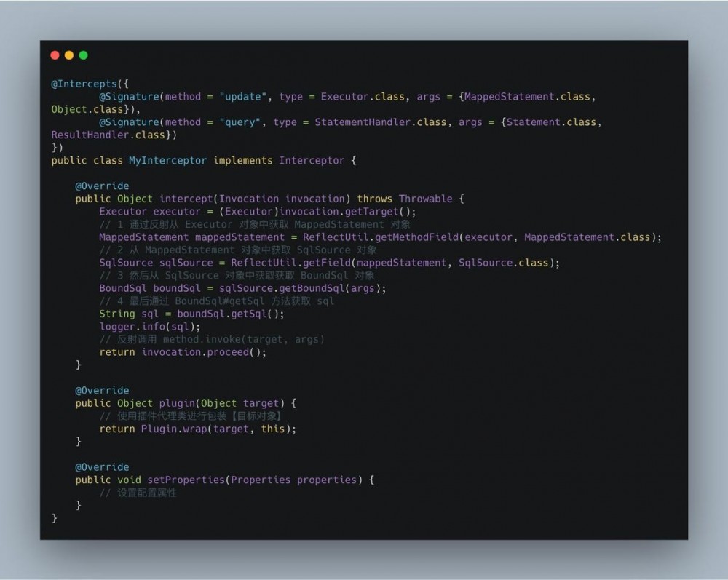
Task: Click the MyInterceptor class name
Action: (x=167, y=161)
